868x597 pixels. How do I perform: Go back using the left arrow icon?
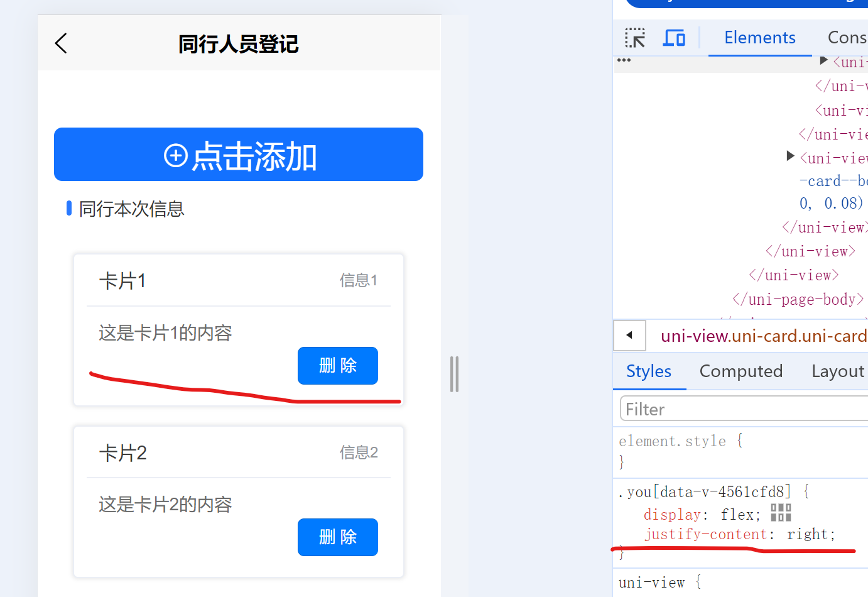click(61, 43)
